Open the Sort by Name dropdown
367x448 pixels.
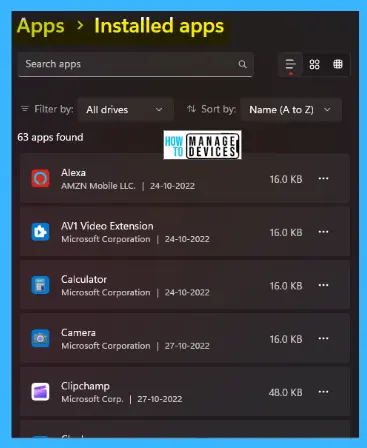coord(291,109)
